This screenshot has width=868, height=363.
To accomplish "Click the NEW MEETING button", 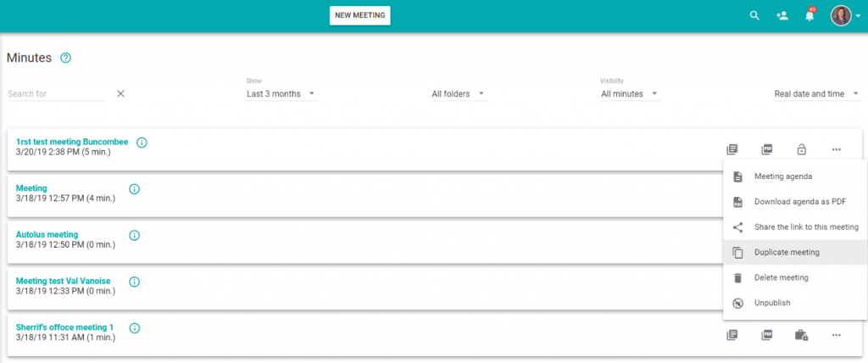I will [x=359, y=15].
